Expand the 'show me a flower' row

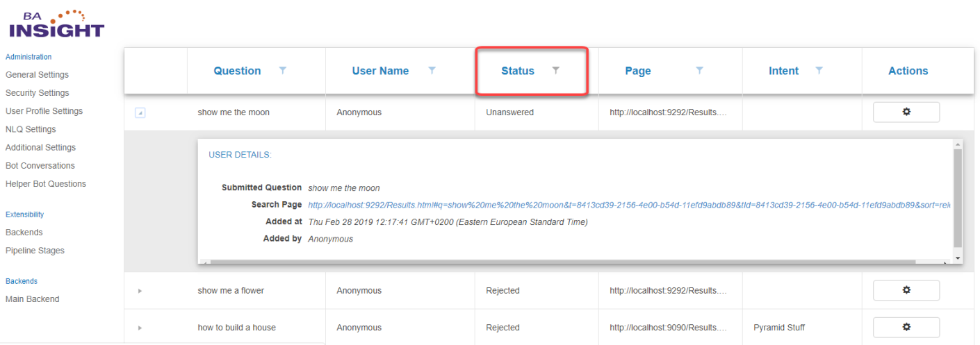[x=140, y=291]
